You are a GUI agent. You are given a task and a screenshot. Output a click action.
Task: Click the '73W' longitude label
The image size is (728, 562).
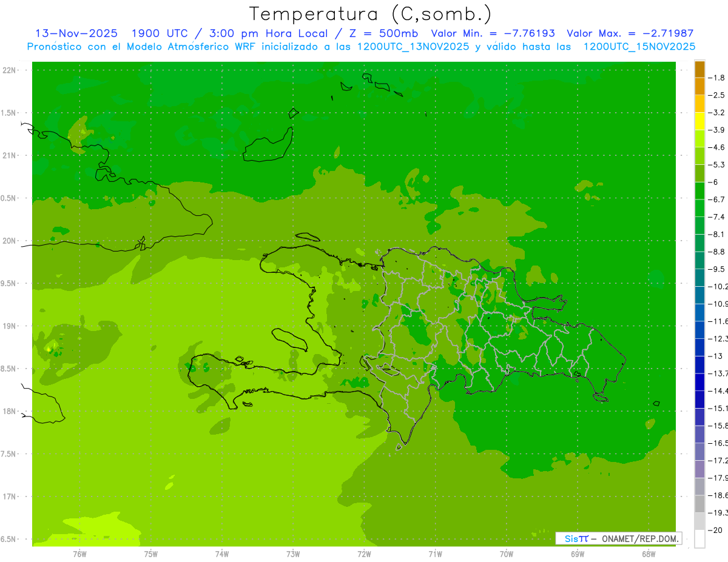tap(293, 554)
